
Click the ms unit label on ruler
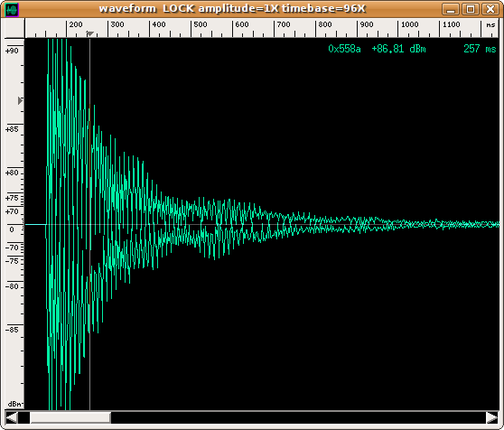point(490,24)
